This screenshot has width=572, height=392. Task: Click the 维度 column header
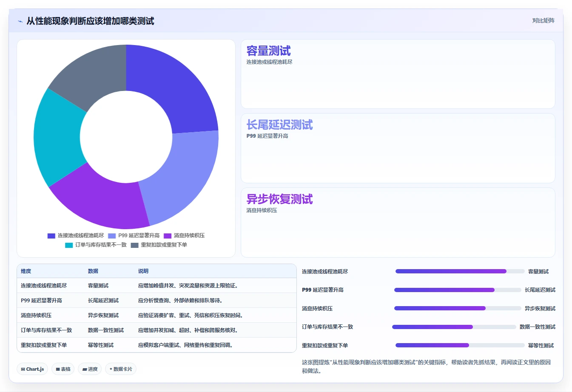[x=26, y=271]
